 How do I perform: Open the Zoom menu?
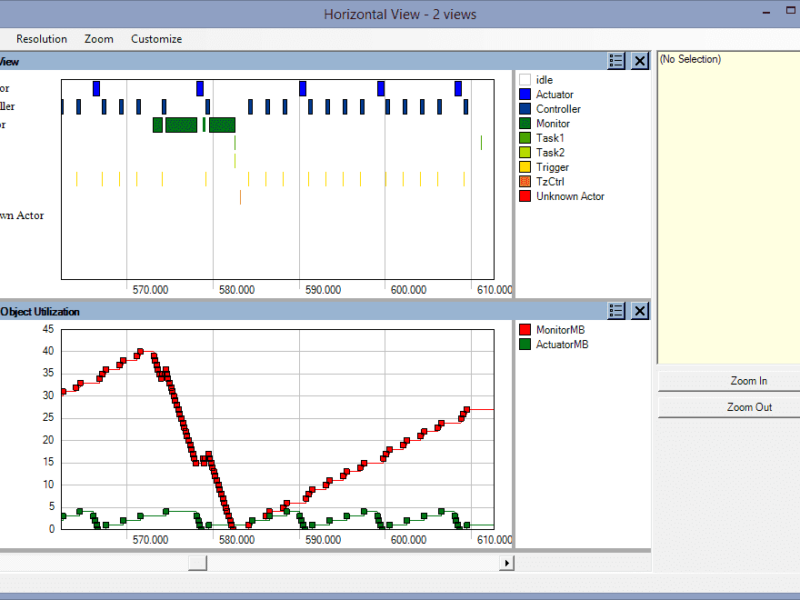point(98,38)
